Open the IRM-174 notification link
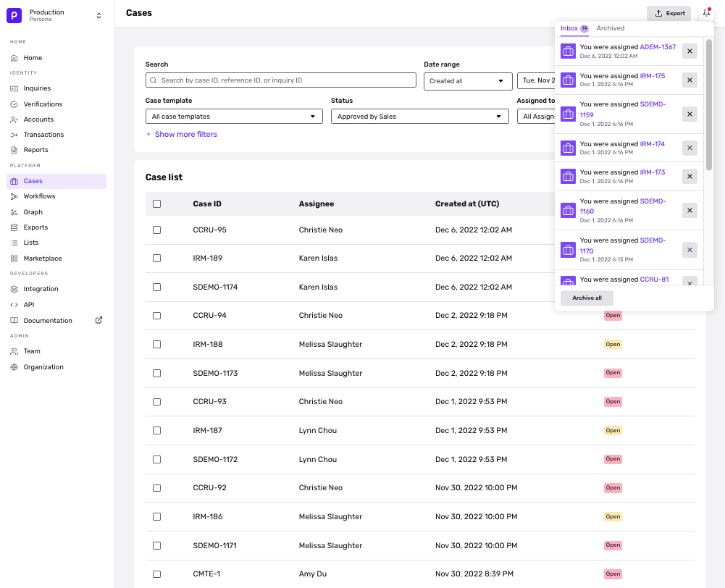This screenshot has width=725, height=588. click(x=653, y=144)
